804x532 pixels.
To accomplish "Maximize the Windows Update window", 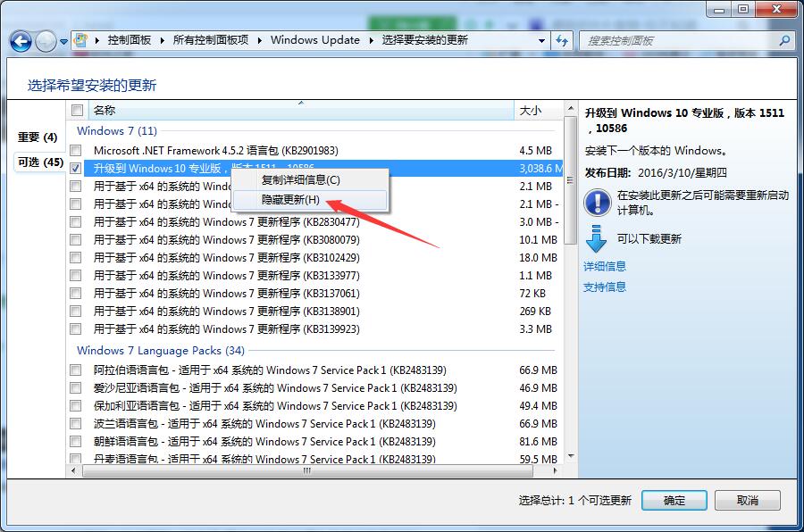I will pyautogui.click(x=743, y=9).
